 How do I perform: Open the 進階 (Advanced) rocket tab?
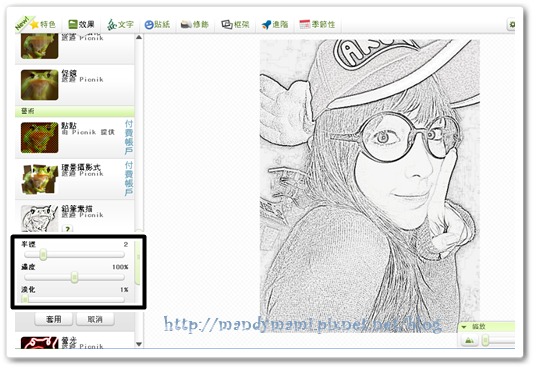pyautogui.click(x=275, y=24)
